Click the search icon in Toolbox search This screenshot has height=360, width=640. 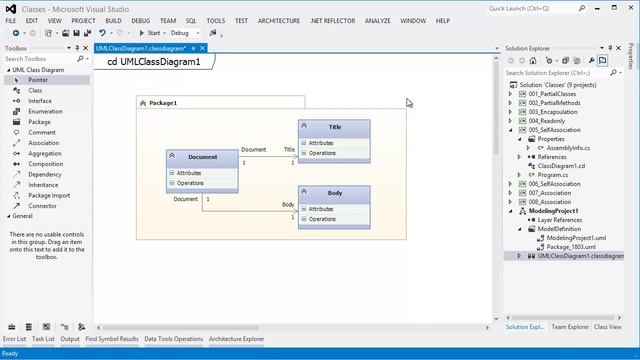pos(80,59)
